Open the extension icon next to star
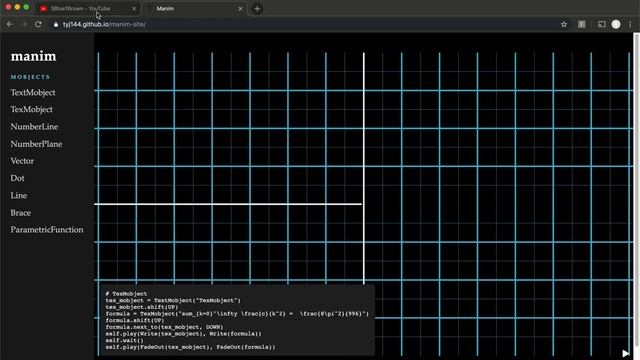Viewport: 640px width, 360px height. [582, 24]
